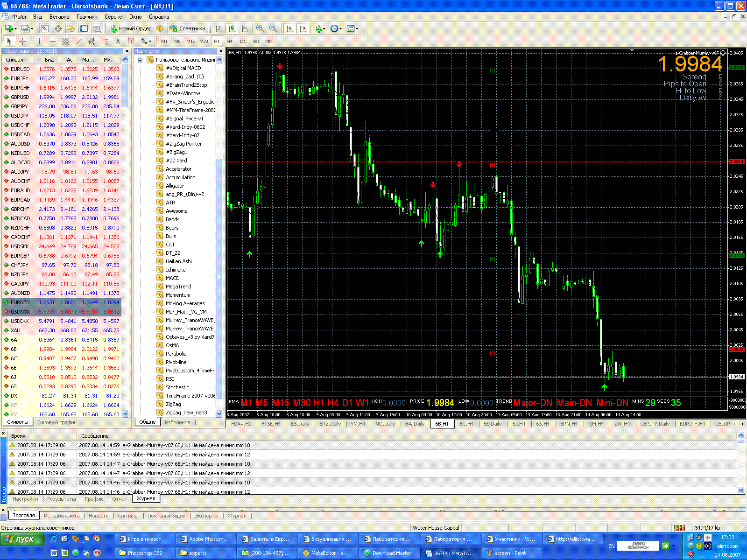The width and height of the screenshot is (747, 560).
Task: Open the indicators list dropdown icon
Action: [320, 28]
